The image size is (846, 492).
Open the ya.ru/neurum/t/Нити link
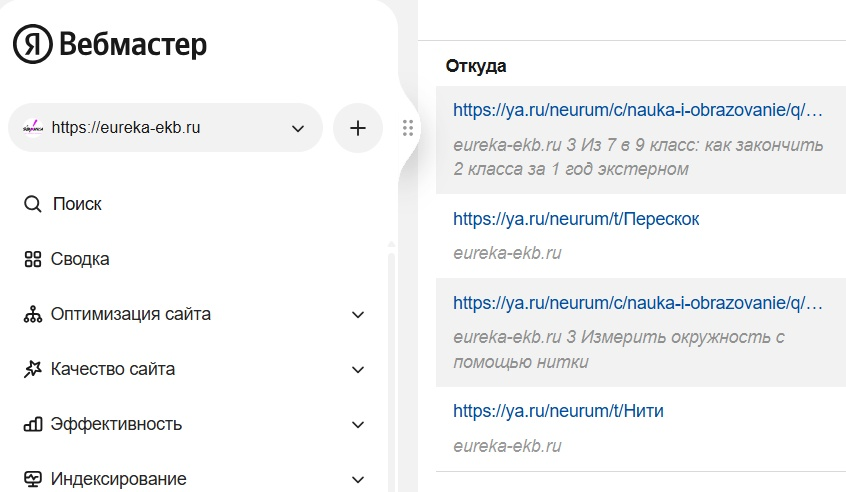[558, 411]
